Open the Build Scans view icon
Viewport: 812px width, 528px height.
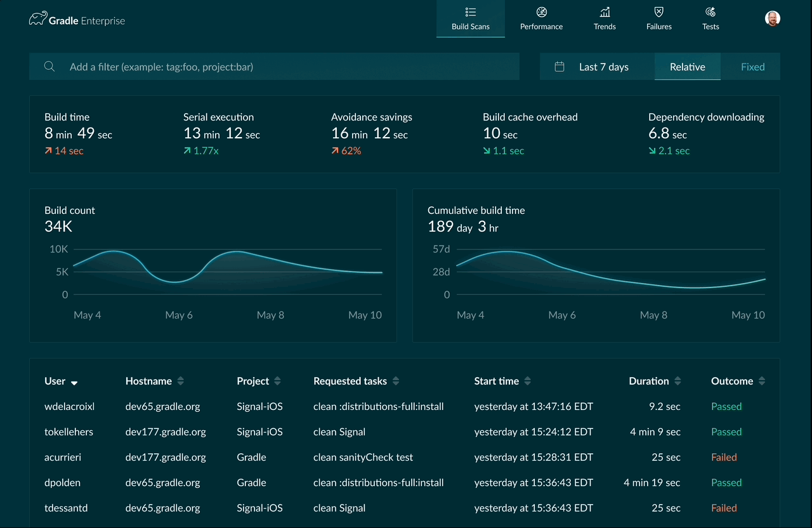click(471, 11)
